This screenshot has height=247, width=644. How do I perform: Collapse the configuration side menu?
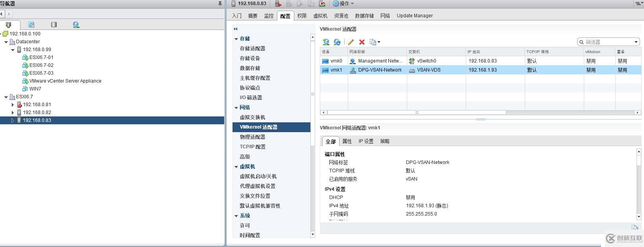coord(236,29)
